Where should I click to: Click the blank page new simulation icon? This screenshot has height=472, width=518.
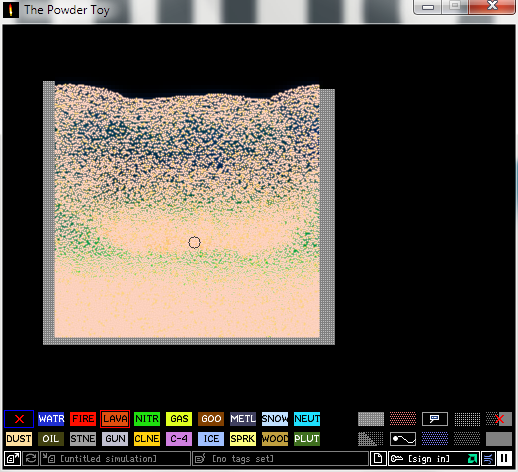point(378,459)
